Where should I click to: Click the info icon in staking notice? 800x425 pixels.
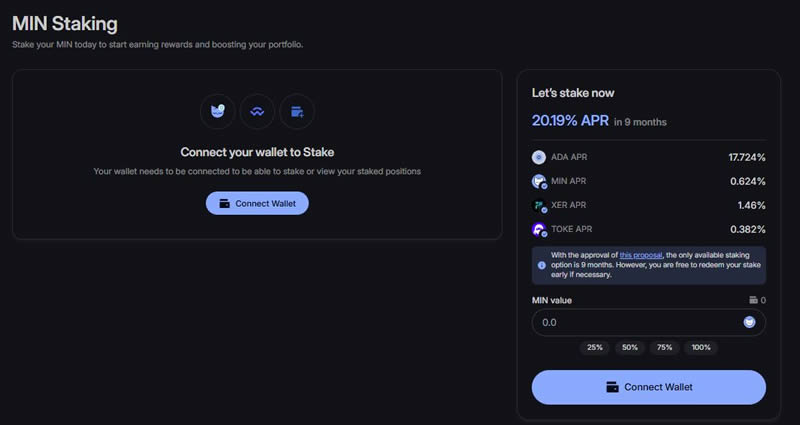pos(541,265)
